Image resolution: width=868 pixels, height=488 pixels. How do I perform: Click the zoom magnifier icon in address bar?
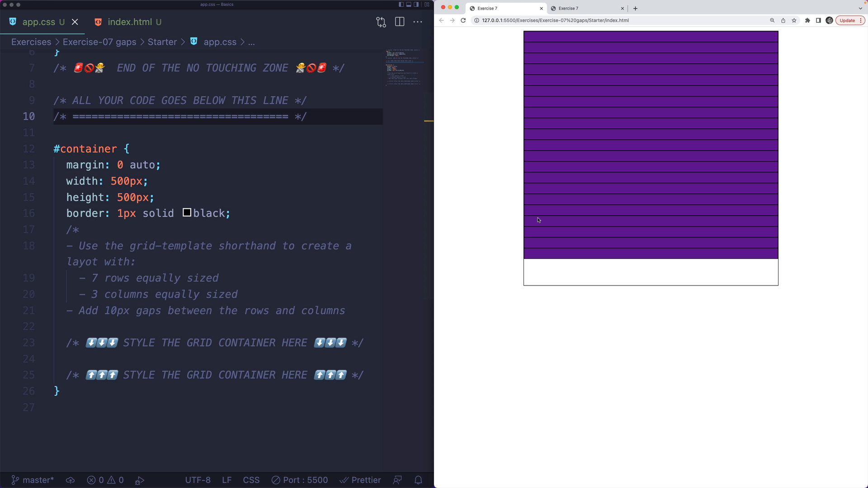[x=772, y=20]
